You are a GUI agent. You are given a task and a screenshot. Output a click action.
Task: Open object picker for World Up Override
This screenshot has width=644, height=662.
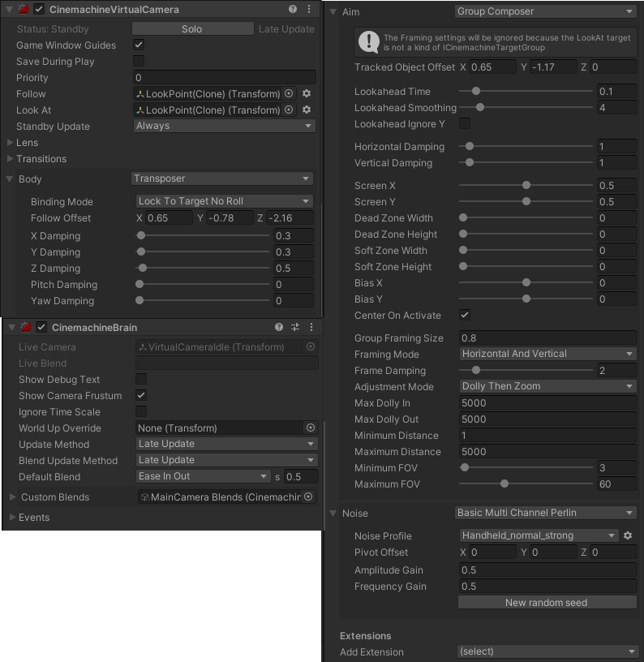[310, 428]
